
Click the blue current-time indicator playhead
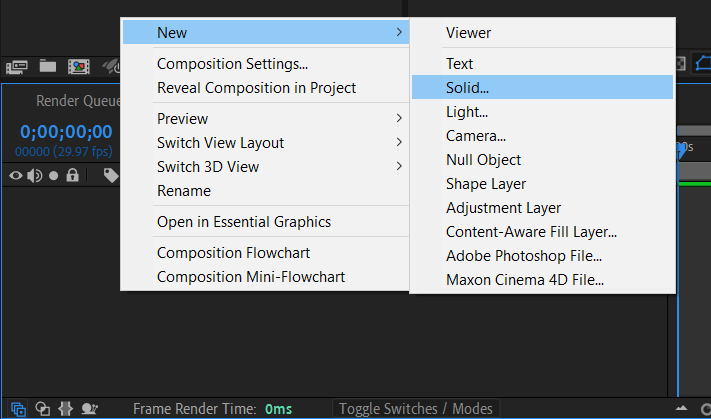point(683,149)
